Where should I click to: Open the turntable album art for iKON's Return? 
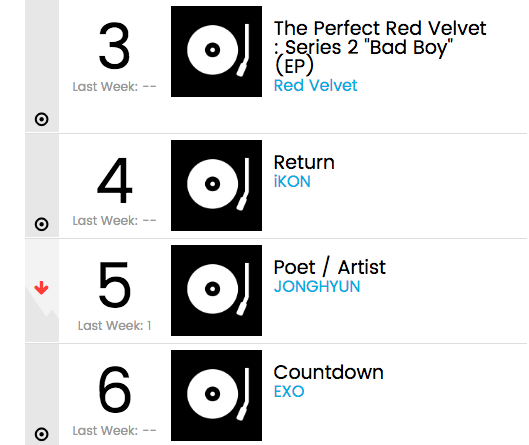tap(216, 186)
